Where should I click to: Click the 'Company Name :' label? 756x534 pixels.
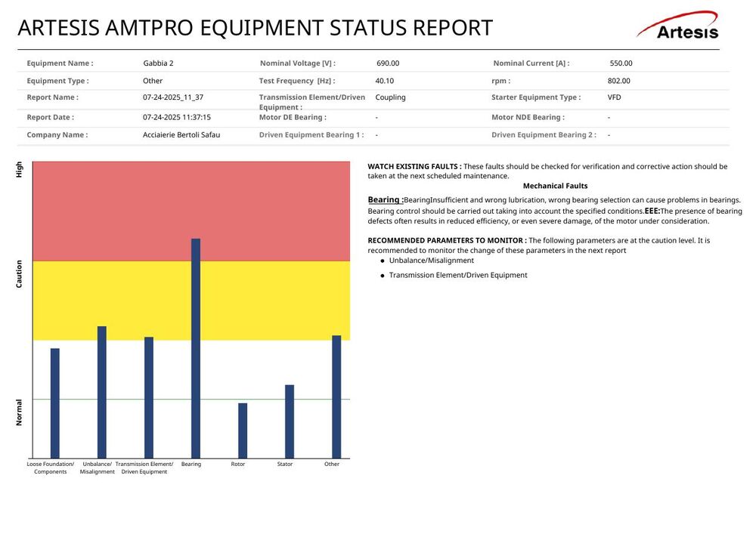click(57, 135)
